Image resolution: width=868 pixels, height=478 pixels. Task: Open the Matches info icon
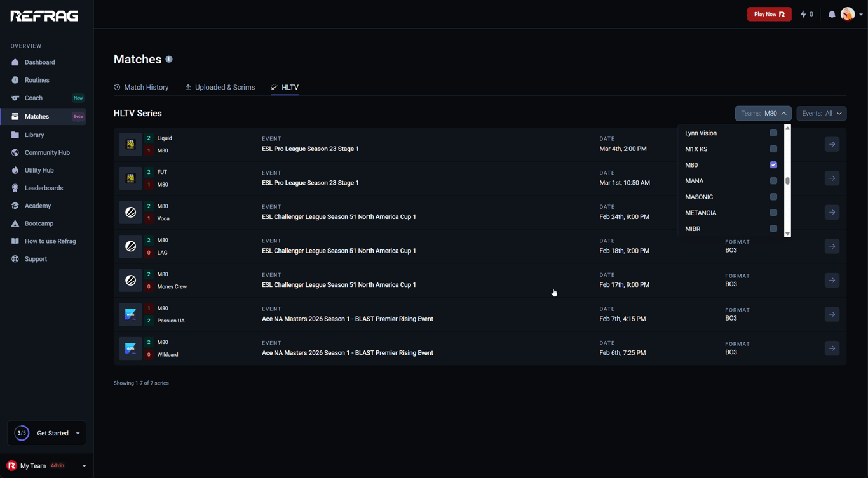(169, 59)
